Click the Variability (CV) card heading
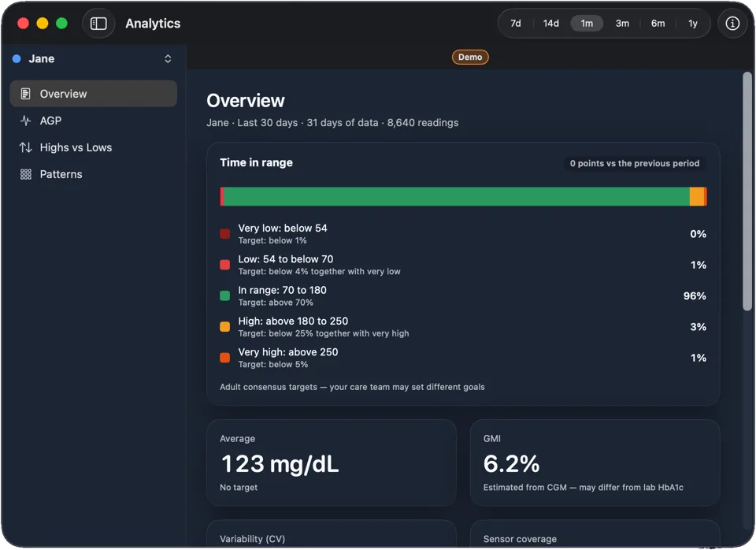The width and height of the screenshot is (756, 550). 252,538
